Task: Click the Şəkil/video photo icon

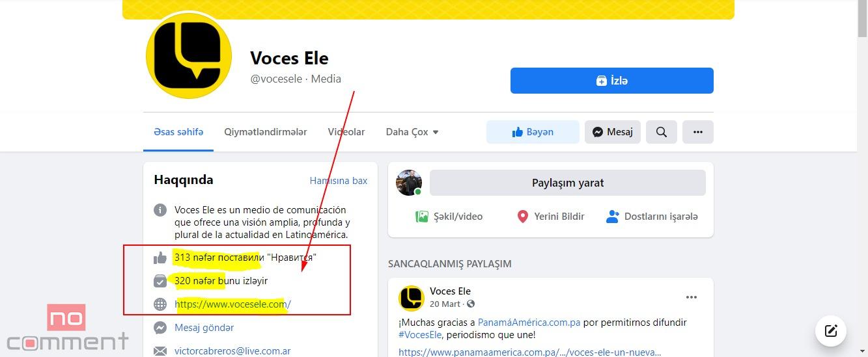Action: point(422,217)
